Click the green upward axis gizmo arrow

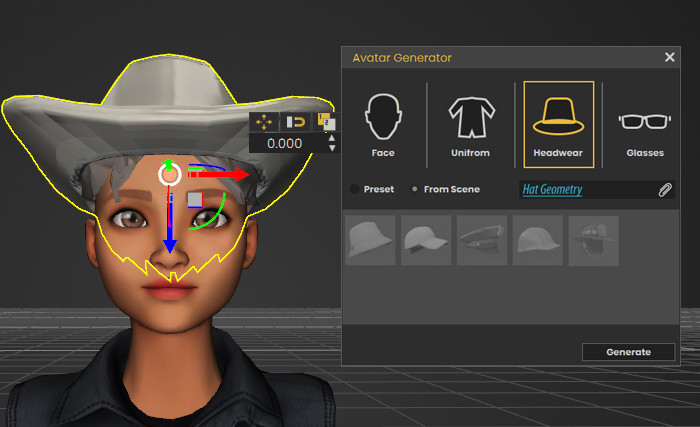point(168,164)
